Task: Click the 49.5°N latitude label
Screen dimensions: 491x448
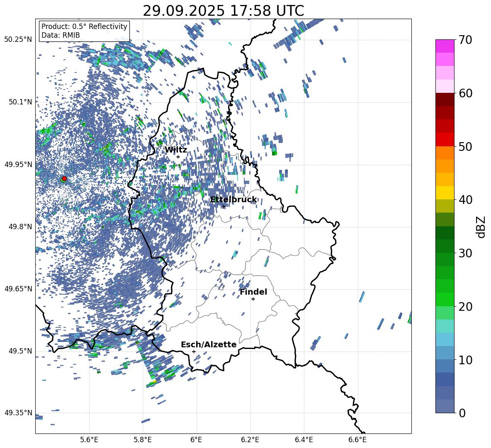Action: (x=20, y=351)
